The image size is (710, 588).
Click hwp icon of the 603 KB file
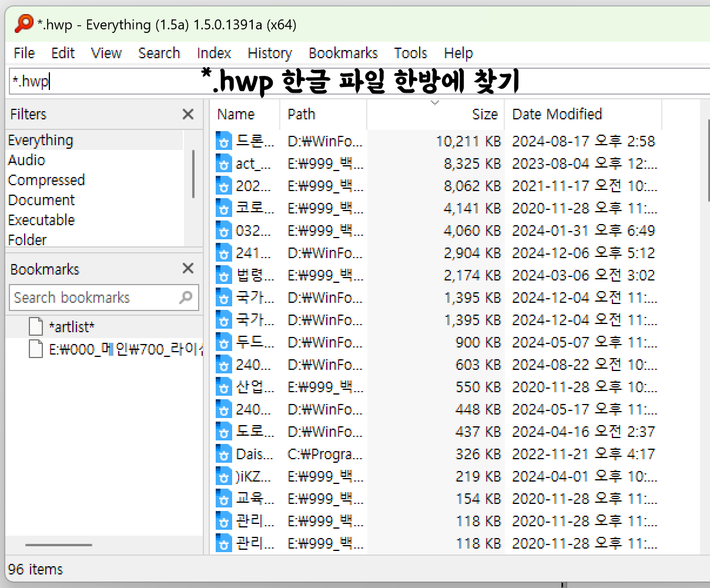click(x=224, y=365)
